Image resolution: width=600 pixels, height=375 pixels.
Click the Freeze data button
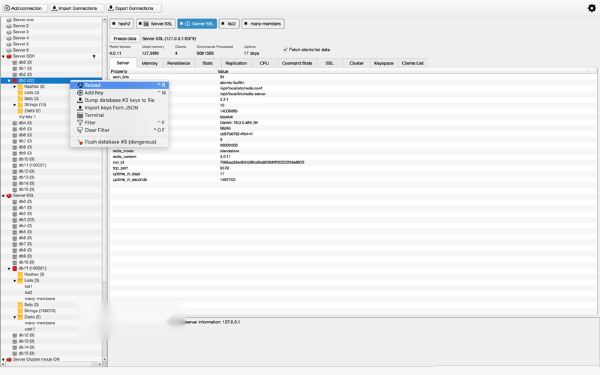(x=125, y=39)
